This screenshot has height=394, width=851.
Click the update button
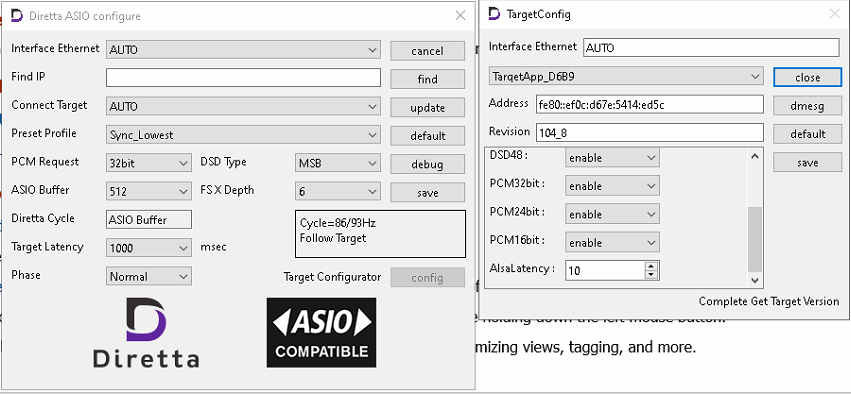[428, 107]
